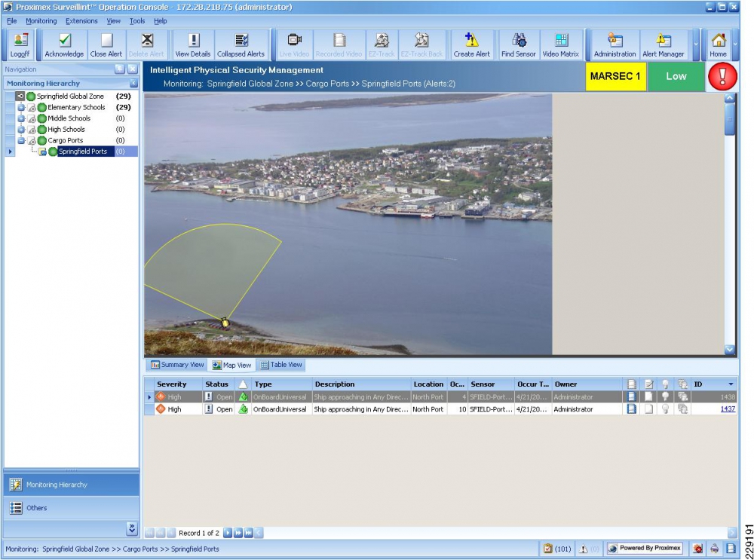Viewport: 754px width, 560px height.
Task: Click the red alert exclamation indicator
Action: [722, 77]
